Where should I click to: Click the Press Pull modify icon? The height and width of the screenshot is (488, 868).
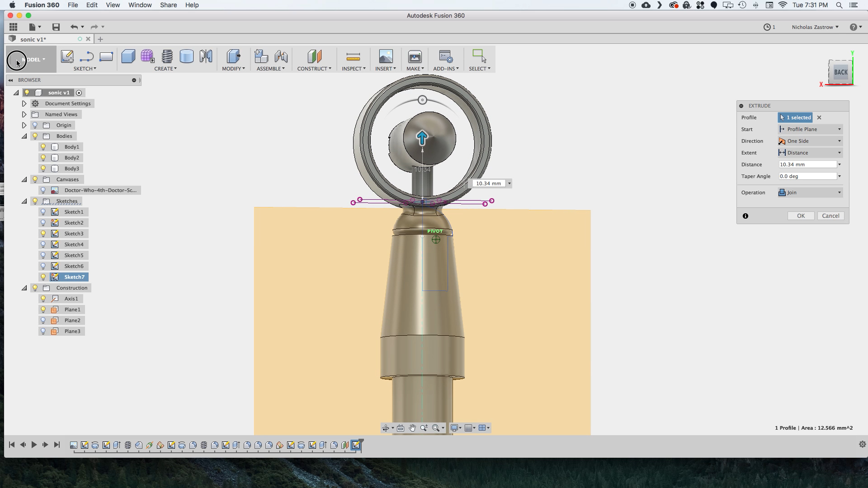point(233,56)
